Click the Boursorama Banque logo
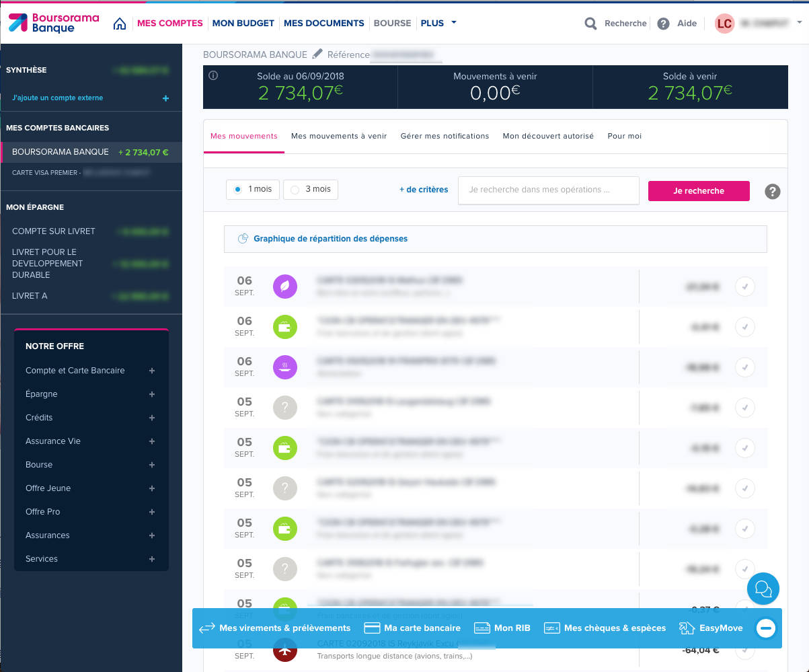This screenshot has width=809, height=672. [x=54, y=23]
